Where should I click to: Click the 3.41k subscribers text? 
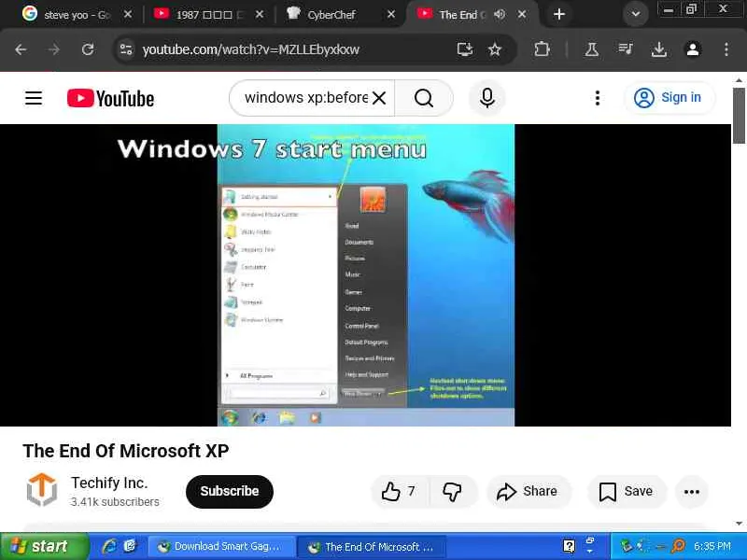click(115, 502)
